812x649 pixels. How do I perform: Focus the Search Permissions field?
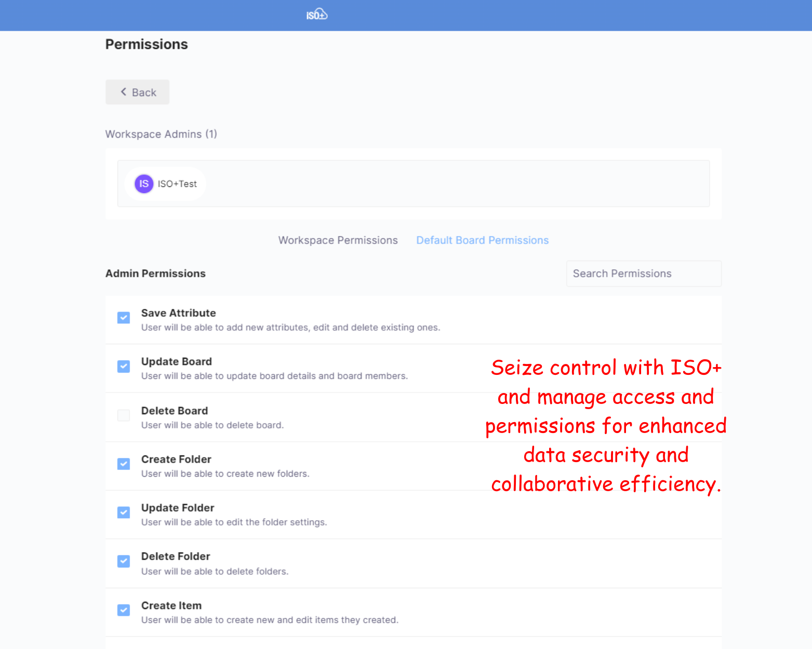pyautogui.click(x=643, y=274)
